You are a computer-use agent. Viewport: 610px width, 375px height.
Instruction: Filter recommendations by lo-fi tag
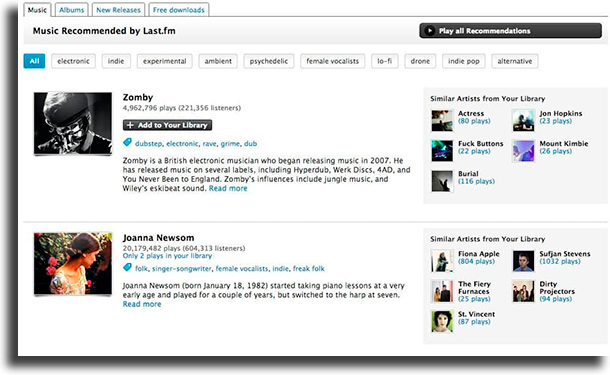click(x=385, y=61)
